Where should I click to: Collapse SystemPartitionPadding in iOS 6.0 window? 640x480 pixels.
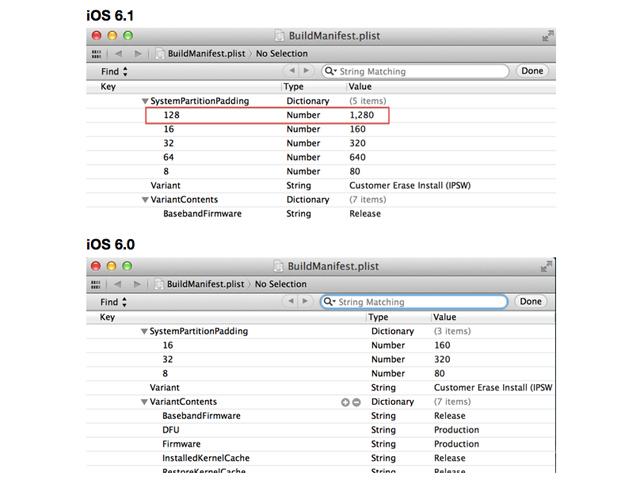[x=144, y=331]
